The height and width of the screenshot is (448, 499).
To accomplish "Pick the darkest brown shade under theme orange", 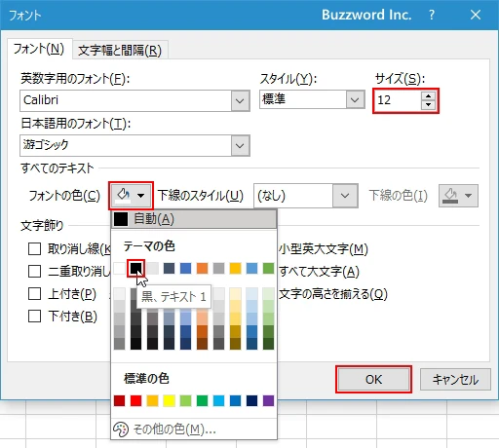I will coord(202,344).
